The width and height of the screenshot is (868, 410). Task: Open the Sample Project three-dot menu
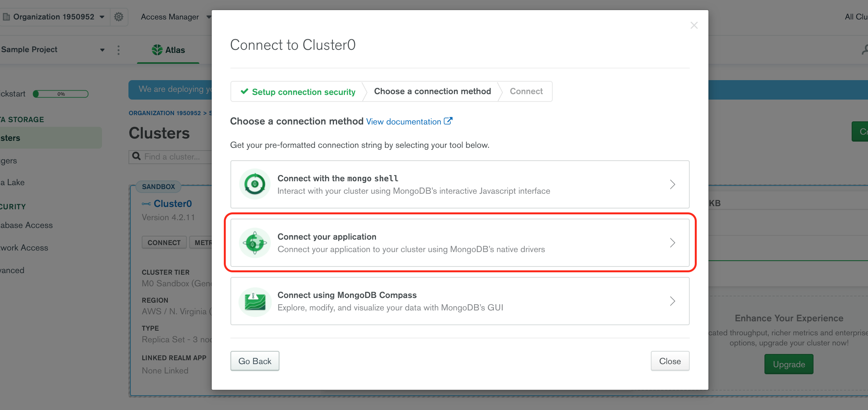(x=118, y=50)
